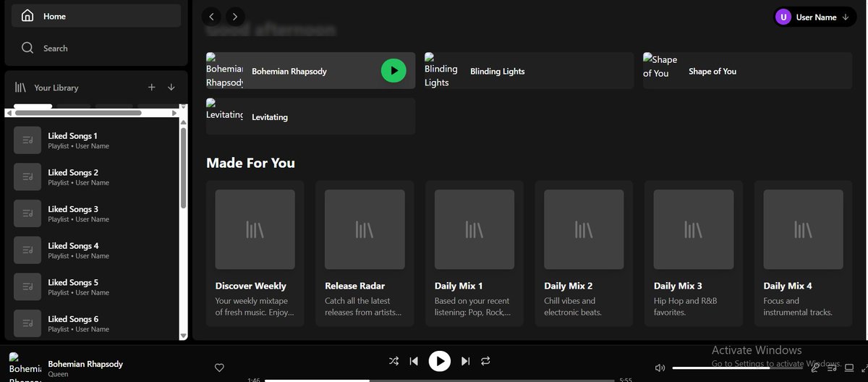Open the Daily Mix 2 card title
This screenshot has width=868, height=382.
[569, 286]
